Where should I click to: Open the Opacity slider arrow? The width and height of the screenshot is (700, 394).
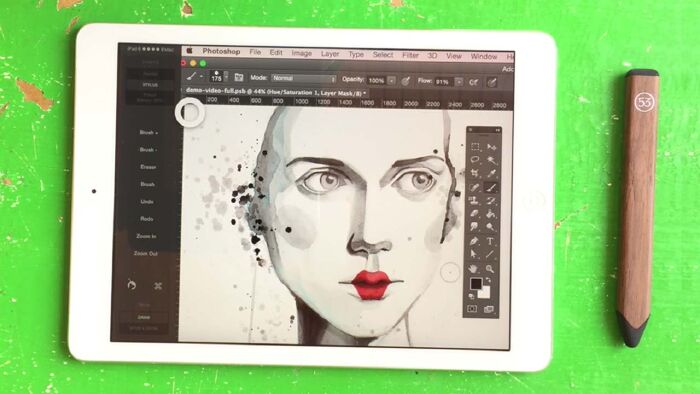392,81
